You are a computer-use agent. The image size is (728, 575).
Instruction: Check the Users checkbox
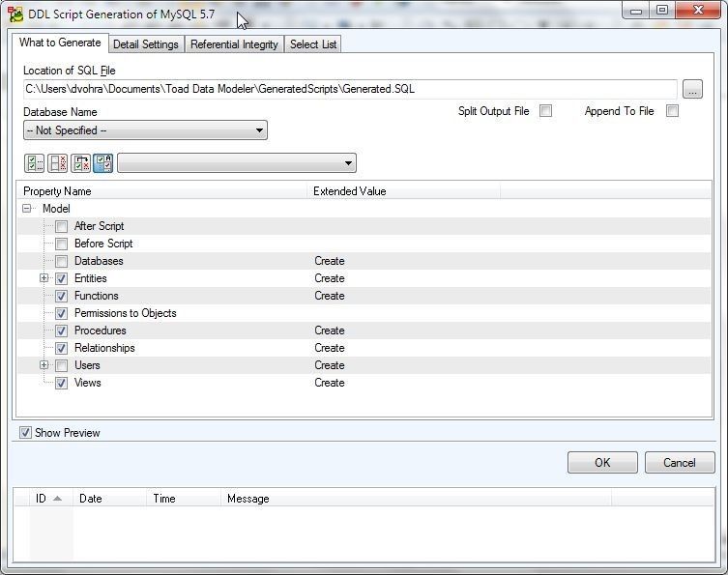point(61,365)
